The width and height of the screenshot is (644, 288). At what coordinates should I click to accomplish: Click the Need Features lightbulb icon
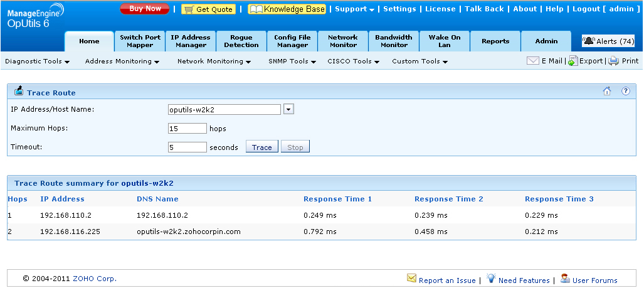coord(491,278)
